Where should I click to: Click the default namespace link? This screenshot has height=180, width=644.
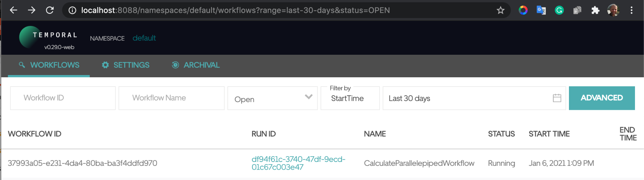pos(144,38)
